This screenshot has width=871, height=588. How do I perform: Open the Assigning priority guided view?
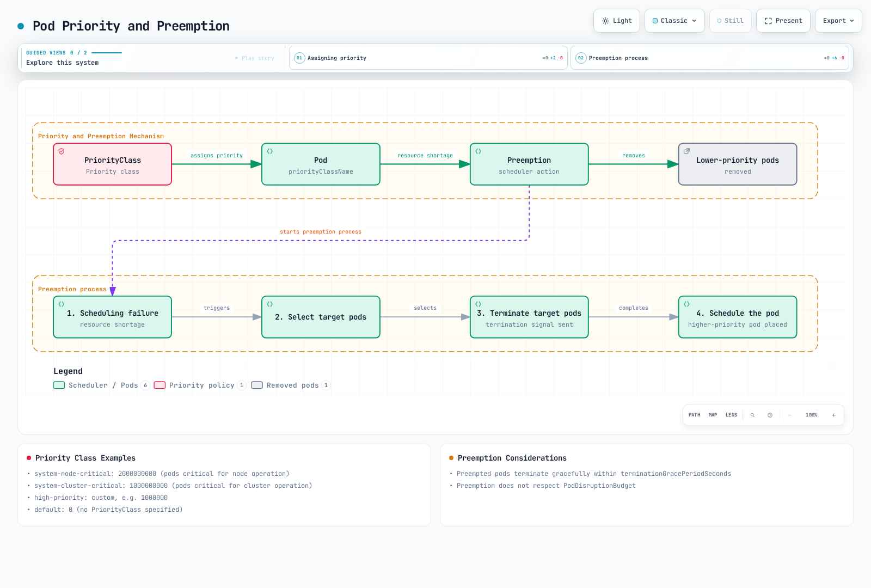(x=428, y=58)
